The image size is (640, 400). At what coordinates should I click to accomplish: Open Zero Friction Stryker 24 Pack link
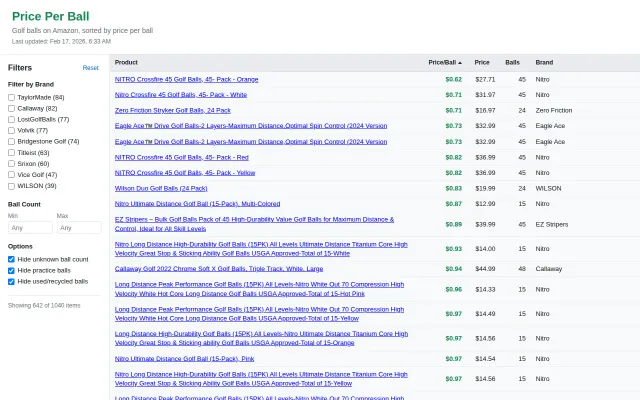[x=173, y=111]
